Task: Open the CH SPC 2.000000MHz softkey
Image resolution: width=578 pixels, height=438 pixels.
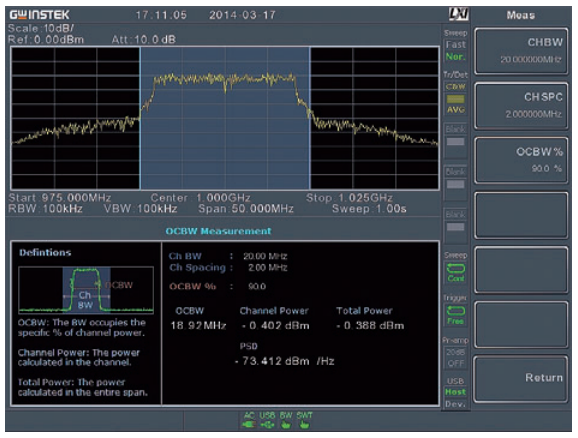Action: coord(521,106)
